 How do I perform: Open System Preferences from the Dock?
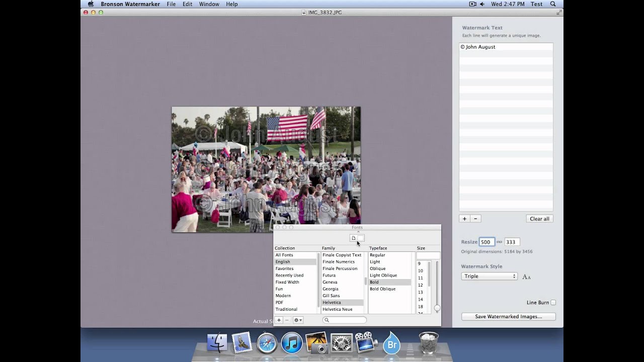(341, 343)
